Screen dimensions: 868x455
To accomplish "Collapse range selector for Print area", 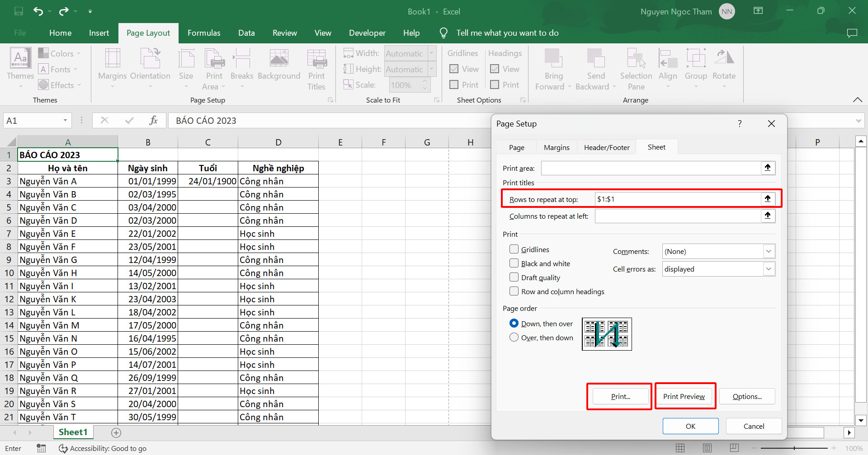I will pos(767,168).
